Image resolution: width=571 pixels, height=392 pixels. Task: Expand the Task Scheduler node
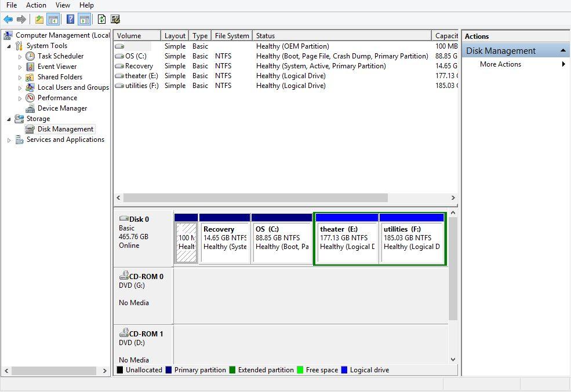(x=20, y=57)
